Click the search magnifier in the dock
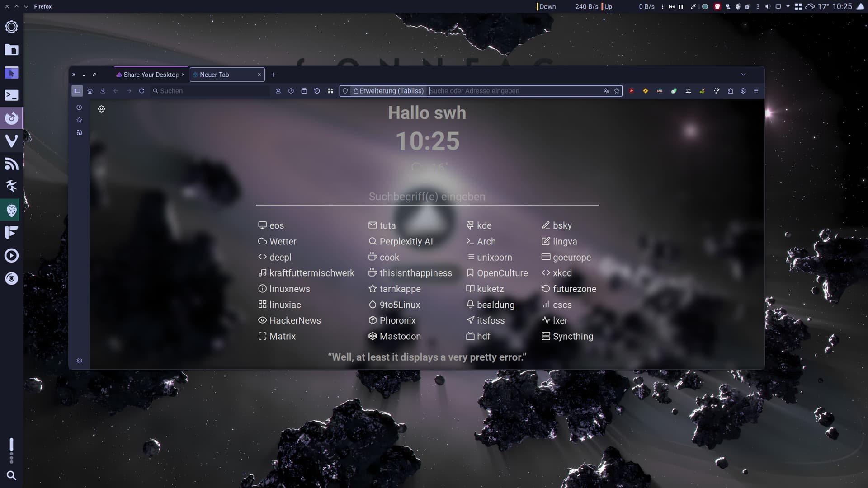The image size is (868, 488). (11, 475)
